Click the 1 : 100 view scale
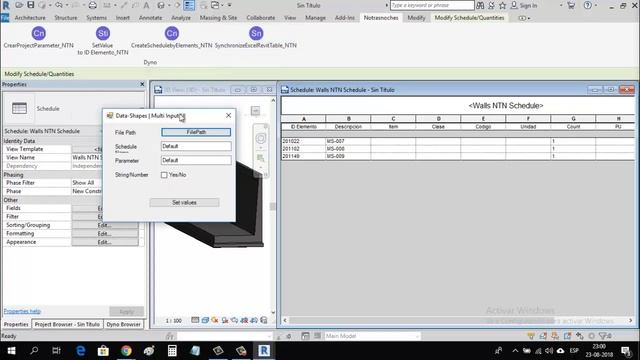The width and height of the screenshot is (640, 360). [x=173, y=321]
